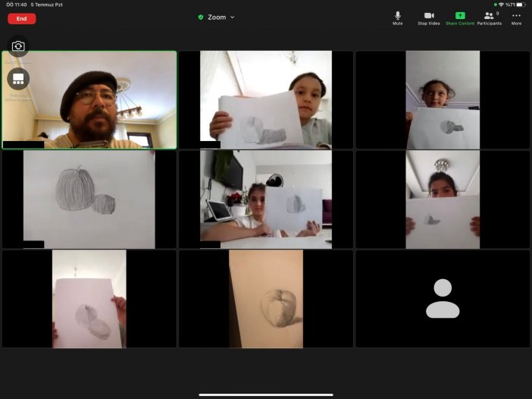Tap the switch camera icon
Screen dimensions: 532x399
pos(18,47)
